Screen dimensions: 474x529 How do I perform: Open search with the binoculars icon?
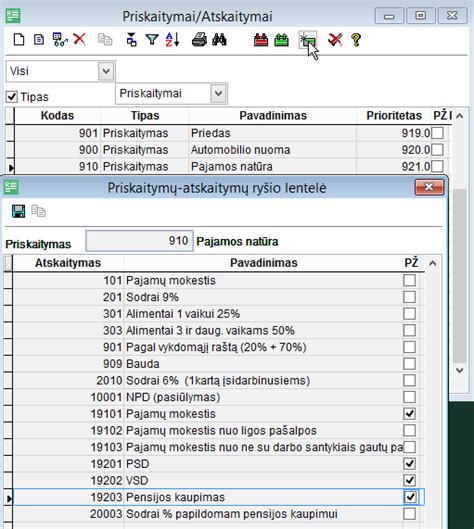click(219, 40)
